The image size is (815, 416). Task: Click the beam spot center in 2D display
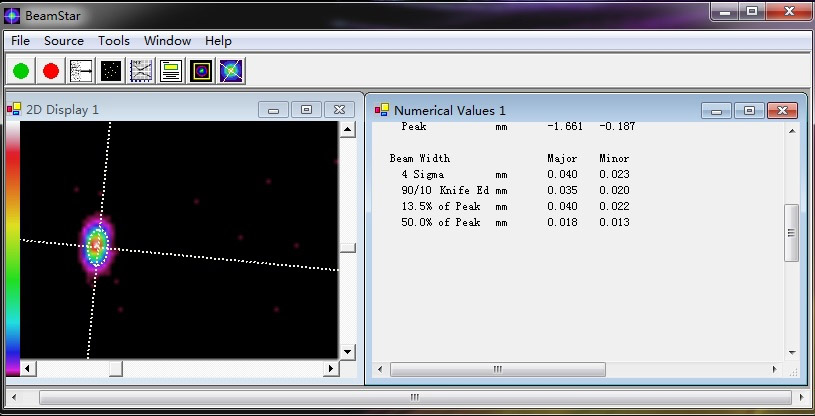(x=97, y=244)
